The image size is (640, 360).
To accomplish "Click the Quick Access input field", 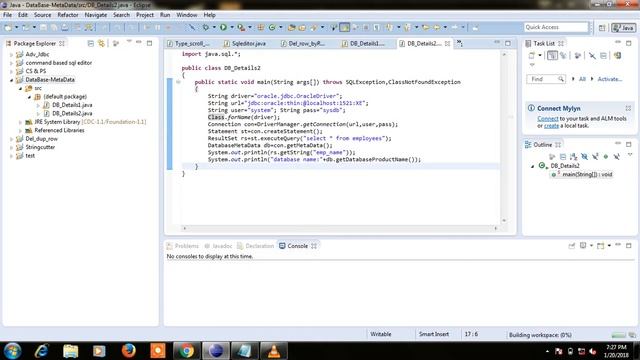I will tap(556, 27).
